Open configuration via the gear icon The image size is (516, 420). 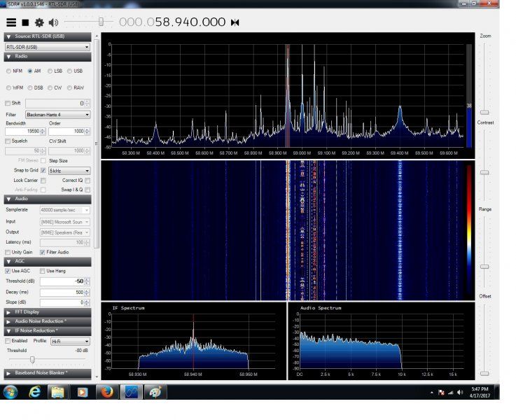tap(39, 22)
